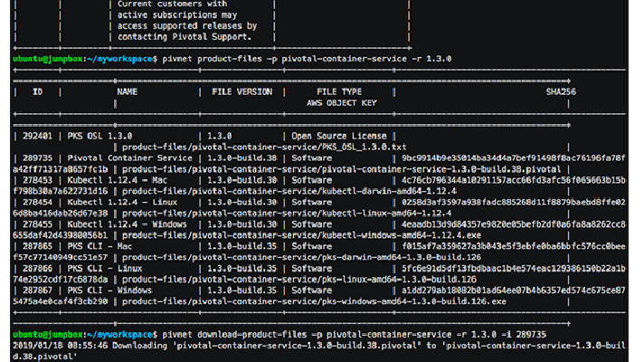The height and width of the screenshot is (362, 644).
Task: Click the name Kubectl 1.12.4 - Windows
Action: tap(127, 224)
